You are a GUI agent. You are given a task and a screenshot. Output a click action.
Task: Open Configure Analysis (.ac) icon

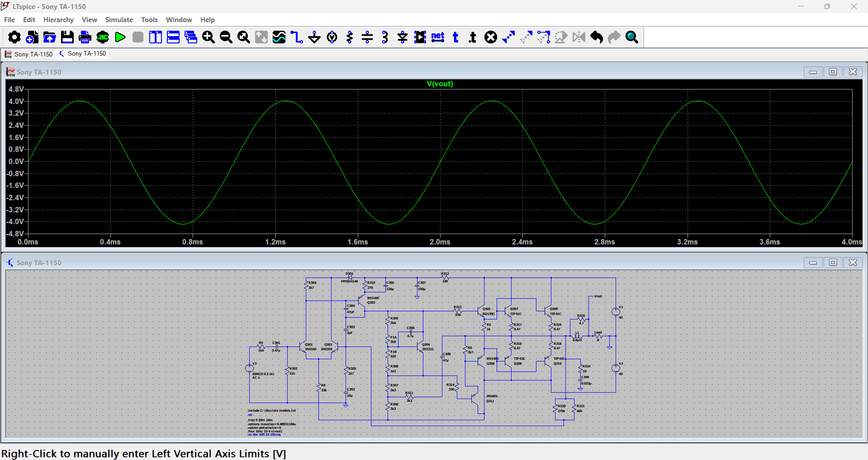point(103,37)
